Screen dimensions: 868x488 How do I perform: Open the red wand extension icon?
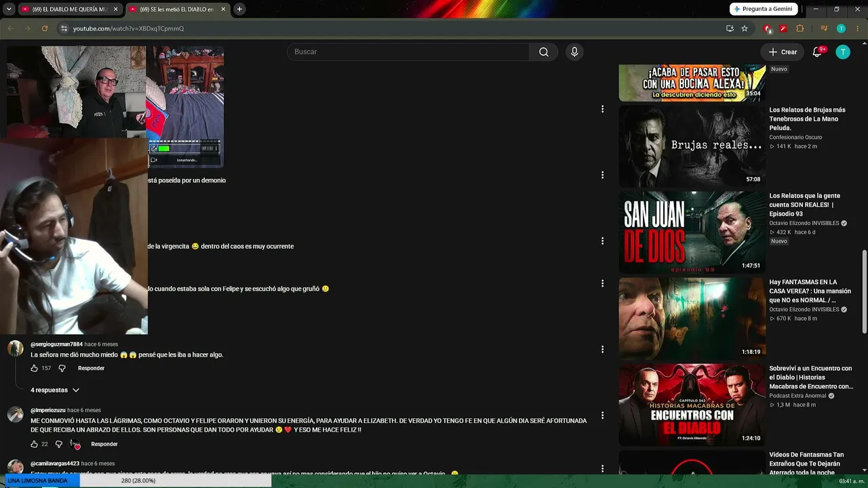(783, 28)
